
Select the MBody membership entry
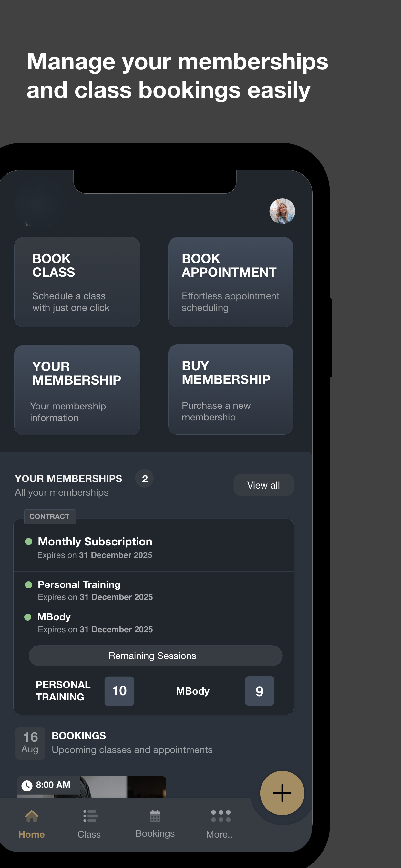pyautogui.click(x=95, y=622)
